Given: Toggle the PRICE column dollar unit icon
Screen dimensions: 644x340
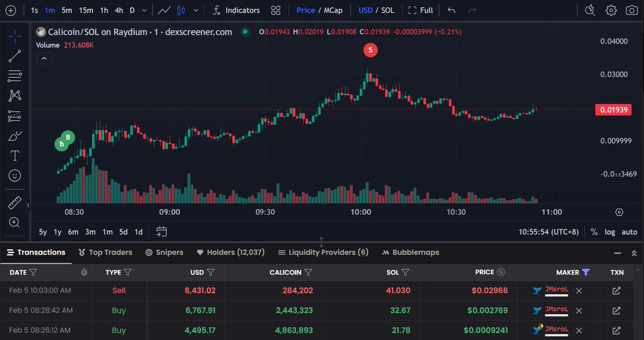Looking at the screenshot, I should coord(501,272).
